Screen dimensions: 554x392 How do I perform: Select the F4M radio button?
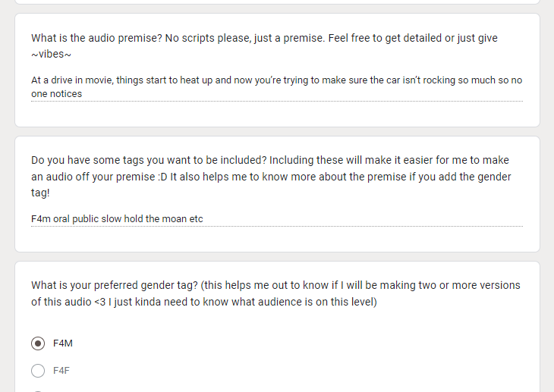tap(38, 343)
